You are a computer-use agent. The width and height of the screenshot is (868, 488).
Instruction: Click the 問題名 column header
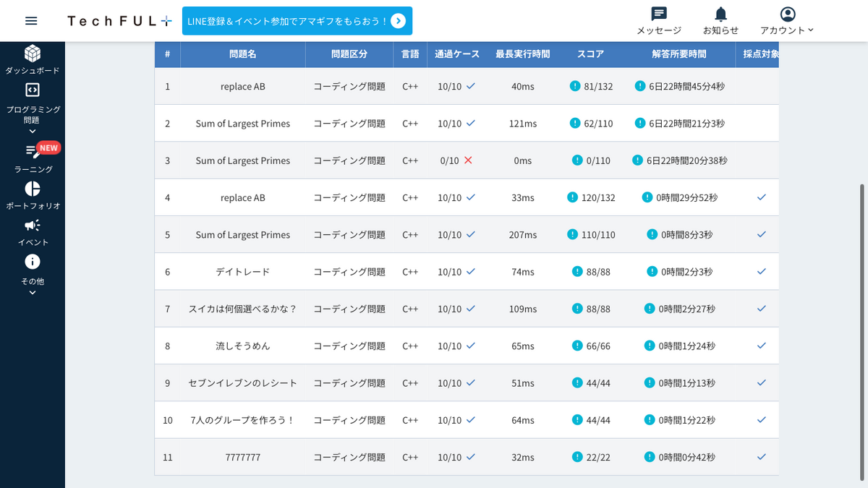[x=243, y=54]
